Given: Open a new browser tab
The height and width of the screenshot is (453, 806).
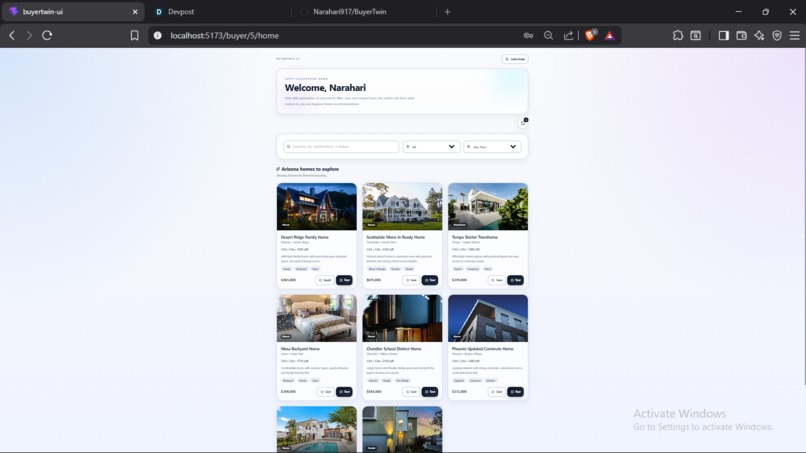Looking at the screenshot, I should (x=447, y=11).
